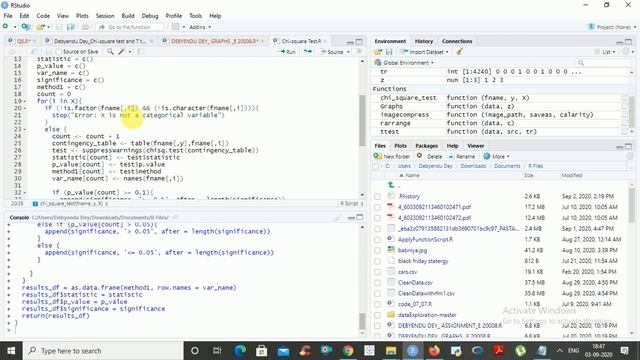The image size is (640, 360).
Task: Toggle the Source on Save checkbox
Action: [x=59, y=52]
